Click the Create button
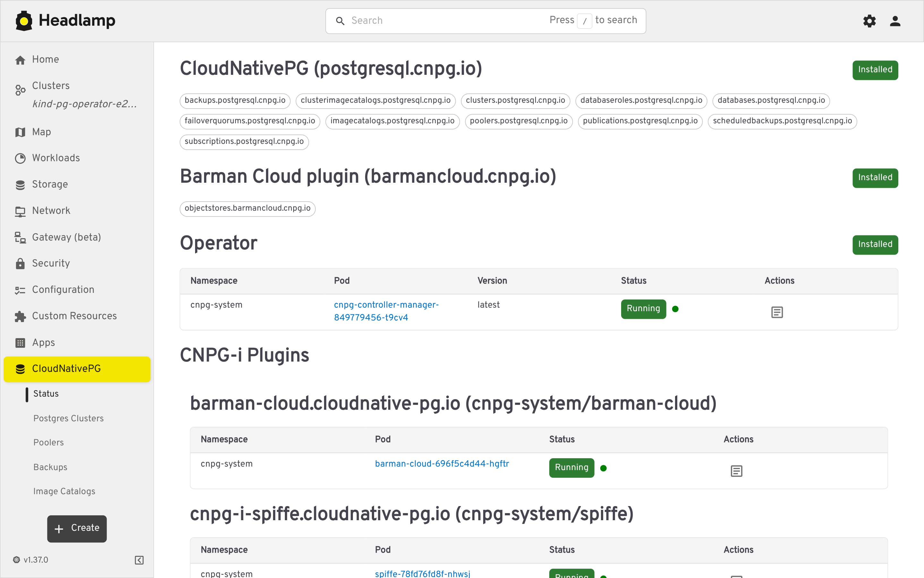This screenshot has width=924, height=578. pos(77,528)
